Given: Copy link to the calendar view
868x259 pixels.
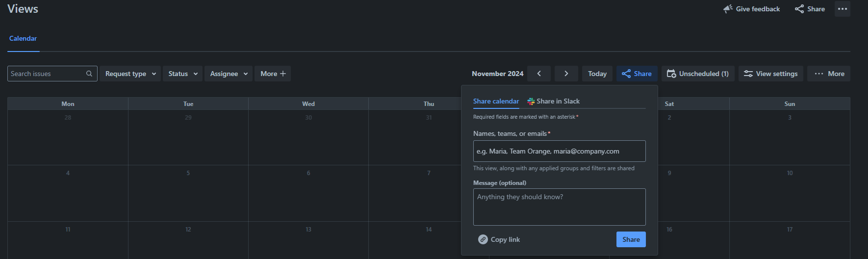Looking at the screenshot, I should click(x=499, y=239).
